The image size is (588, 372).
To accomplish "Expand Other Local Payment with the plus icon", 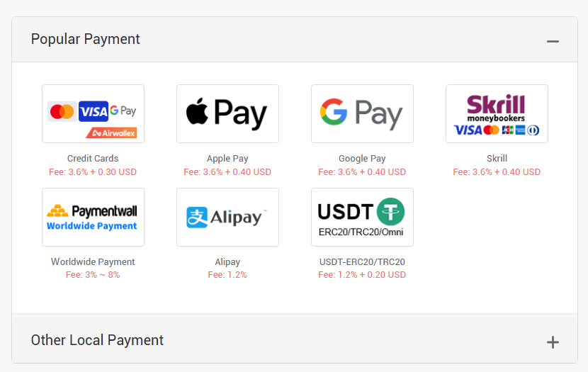I will click(x=553, y=343).
